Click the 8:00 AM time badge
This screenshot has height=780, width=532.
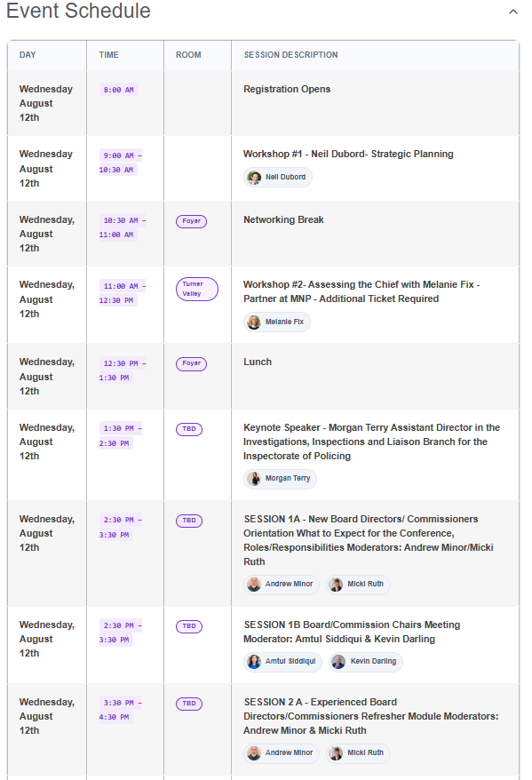click(118, 90)
